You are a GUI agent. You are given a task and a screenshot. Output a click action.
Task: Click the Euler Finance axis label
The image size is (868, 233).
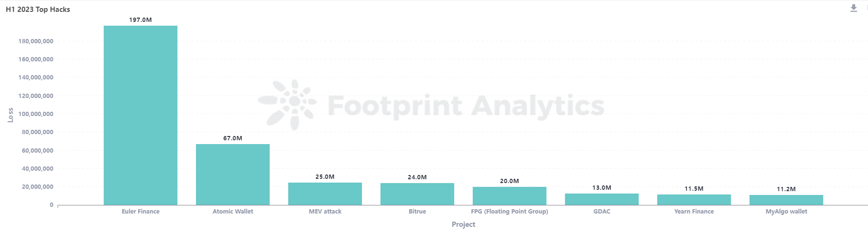pyautogui.click(x=140, y=212)
